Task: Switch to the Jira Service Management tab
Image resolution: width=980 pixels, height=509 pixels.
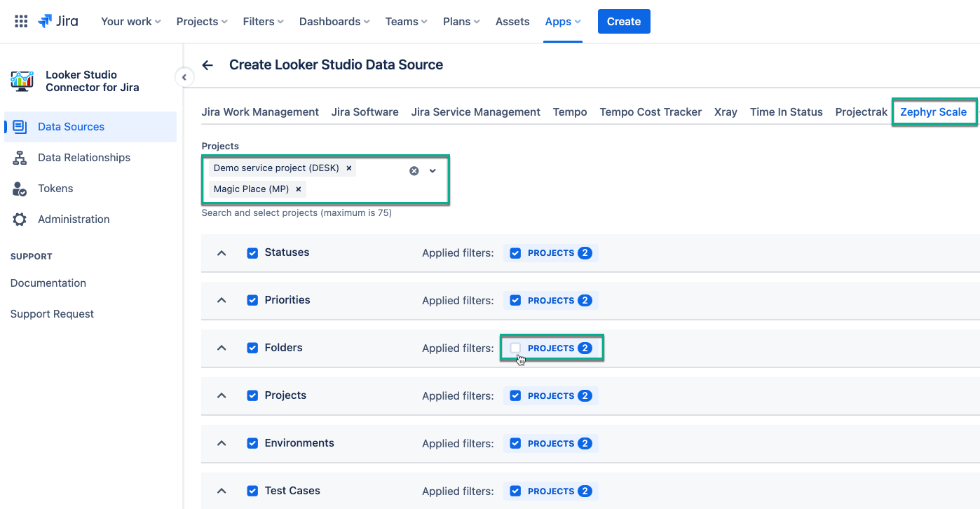Action: [475, 112]
